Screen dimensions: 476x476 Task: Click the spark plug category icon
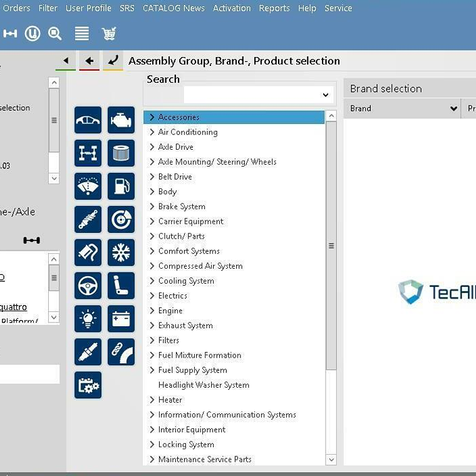88,351
